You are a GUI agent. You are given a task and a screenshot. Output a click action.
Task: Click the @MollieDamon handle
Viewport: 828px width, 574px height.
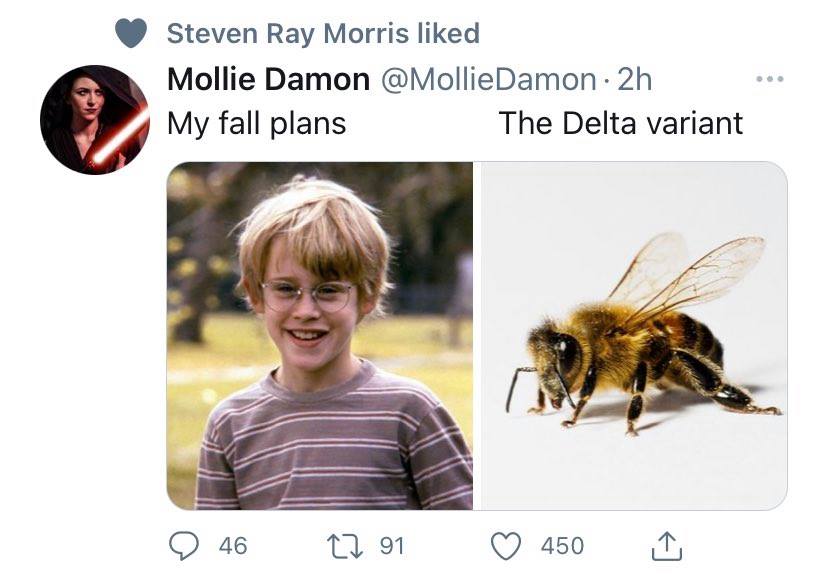click(488, 80)
